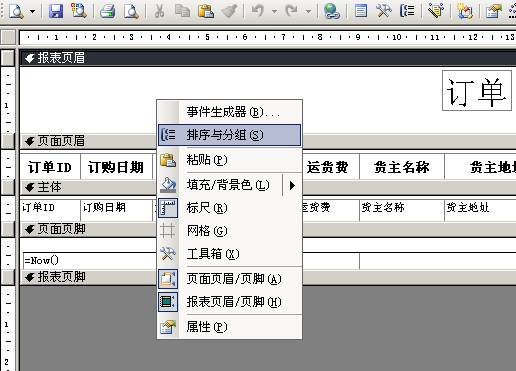This screenshot has width=516, height=371.
Task: Click the report selector box at ruler corner
Action: (8, 37)
